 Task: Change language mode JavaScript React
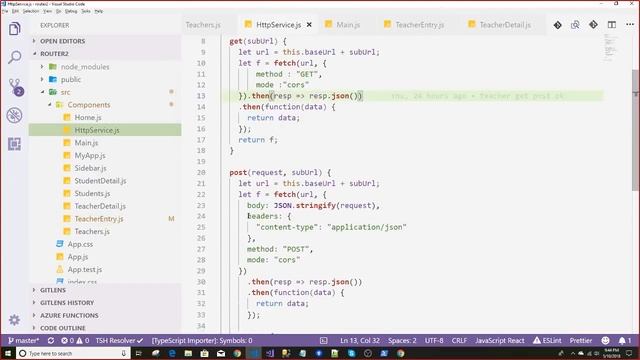tap(500, 340)
